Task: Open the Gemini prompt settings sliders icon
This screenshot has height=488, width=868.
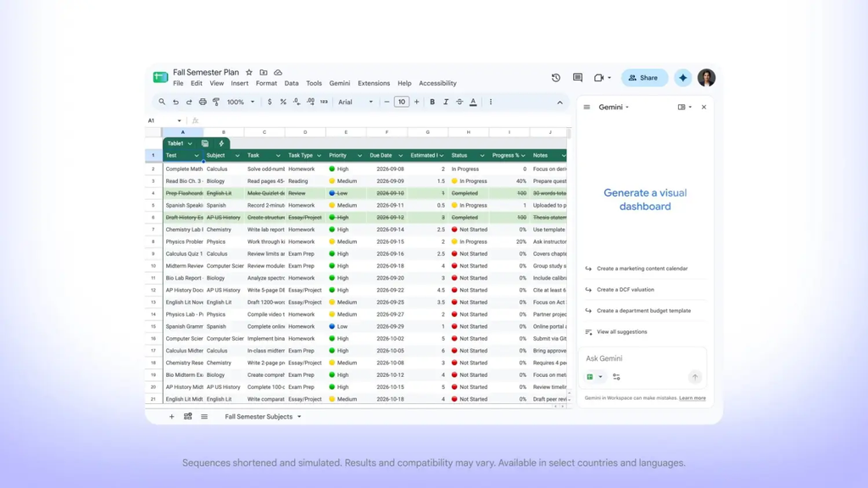Action: 616,377
